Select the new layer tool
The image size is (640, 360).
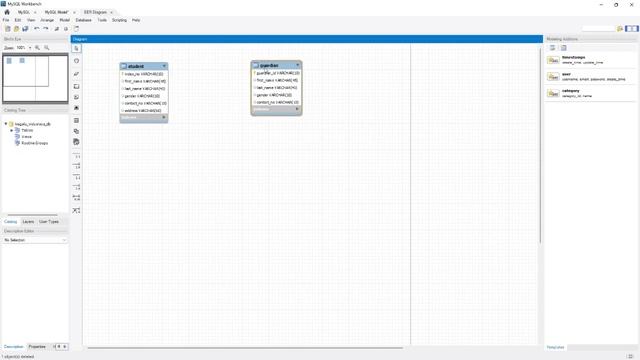coord(76,87)
